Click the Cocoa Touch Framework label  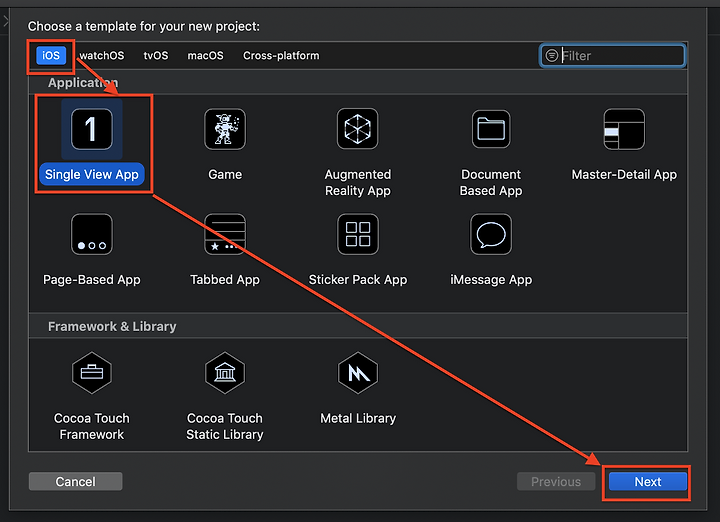pyautogui.click(x=92, y=426)
